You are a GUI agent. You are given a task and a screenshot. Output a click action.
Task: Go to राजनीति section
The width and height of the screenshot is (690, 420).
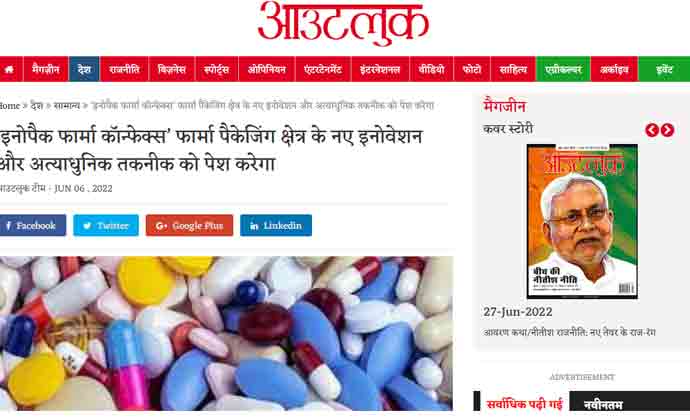click(x=125, y=69)
